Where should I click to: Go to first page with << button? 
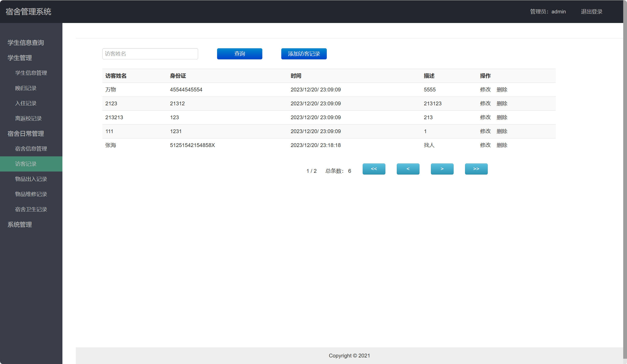[x=374, y=169]
